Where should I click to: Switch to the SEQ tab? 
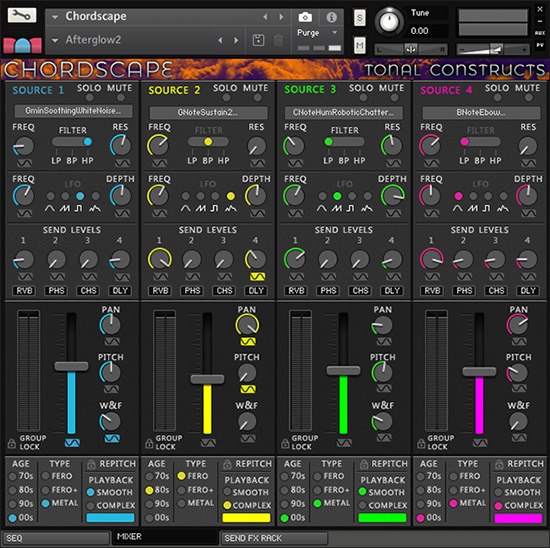pos(55,538)
